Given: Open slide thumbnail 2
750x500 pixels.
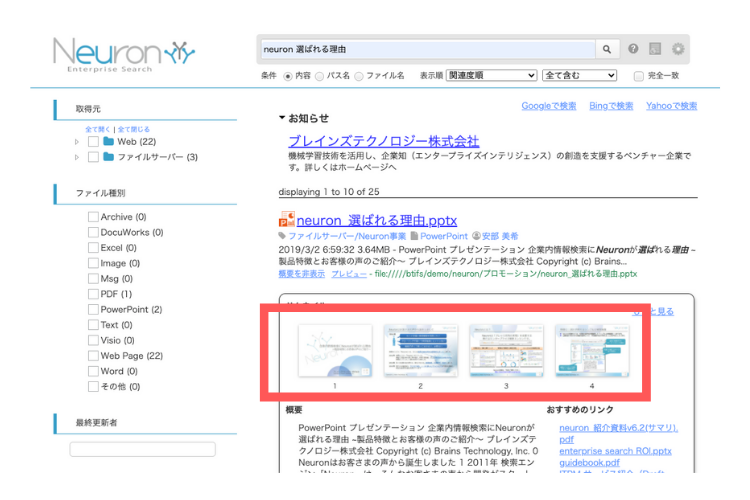Looking at the screenshot, I should (420, 351).
